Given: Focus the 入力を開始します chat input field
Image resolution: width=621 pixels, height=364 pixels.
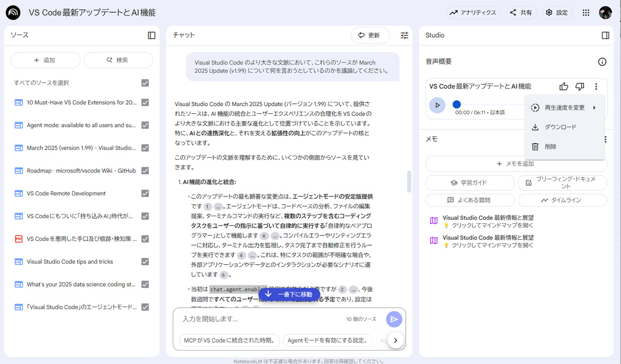Looking at the screenshot, I should pos(259,319).
